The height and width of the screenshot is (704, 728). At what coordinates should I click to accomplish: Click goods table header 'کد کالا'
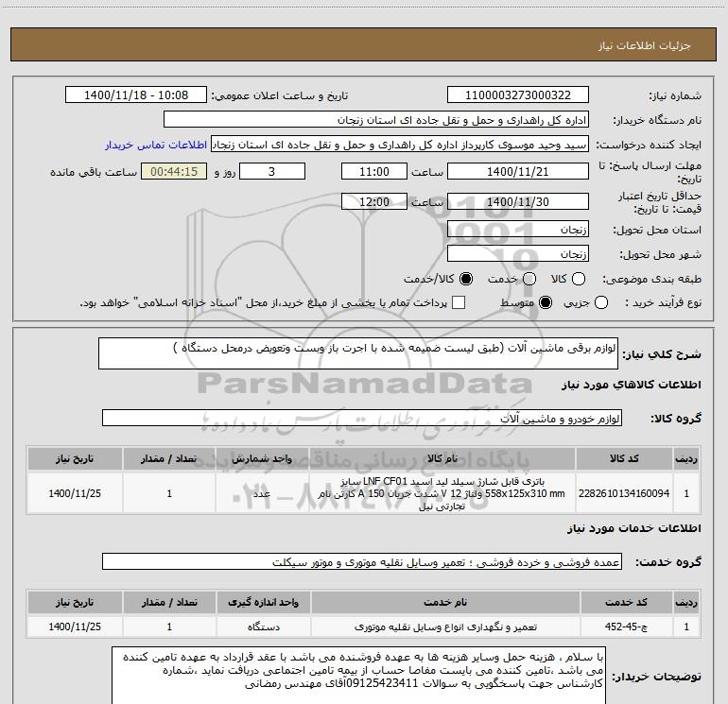pyautogui.click(x=624, y=459)
